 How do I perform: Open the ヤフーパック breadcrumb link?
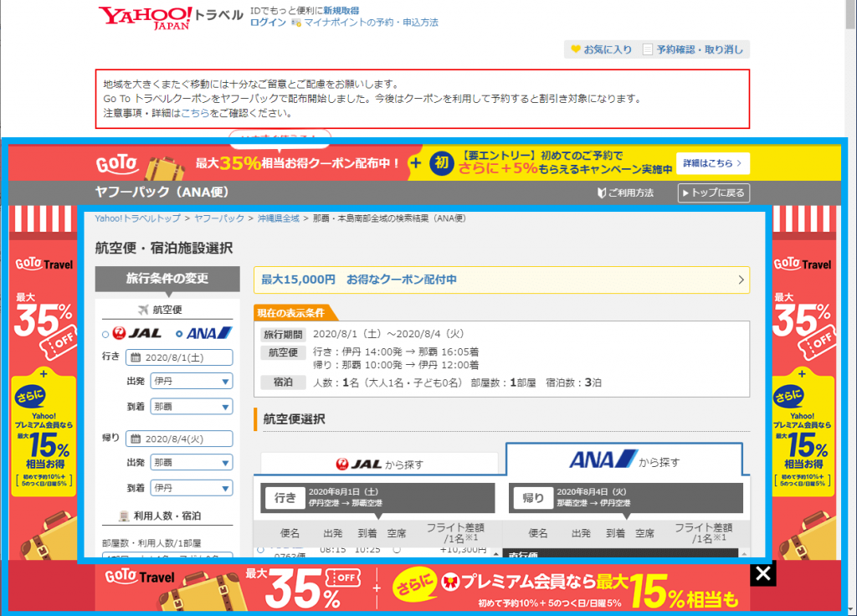click(x=219, y=218)
